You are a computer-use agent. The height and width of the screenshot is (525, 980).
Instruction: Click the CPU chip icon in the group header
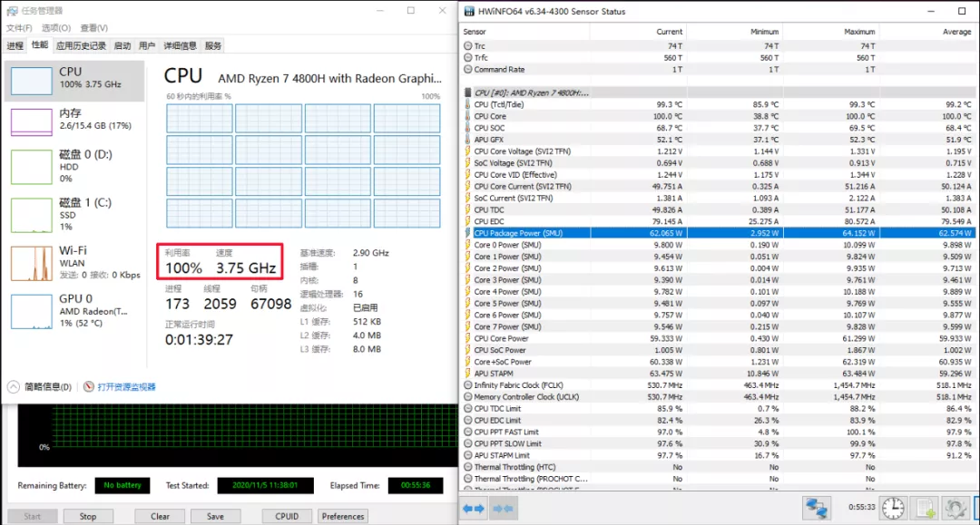[x=467, y=92]
